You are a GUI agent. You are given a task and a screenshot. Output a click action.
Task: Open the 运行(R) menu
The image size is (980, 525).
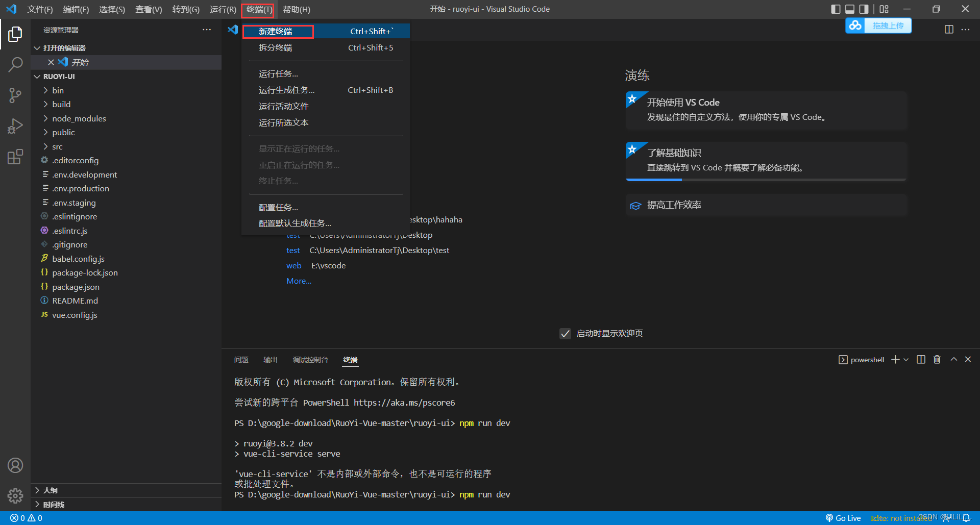click(223, 9)
